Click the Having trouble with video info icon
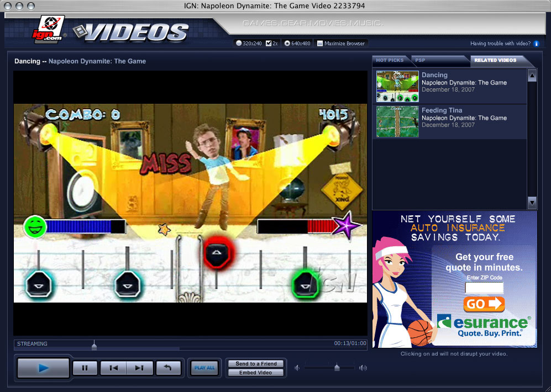The width and height of the screenshot is (551, 392). [536, 44]
